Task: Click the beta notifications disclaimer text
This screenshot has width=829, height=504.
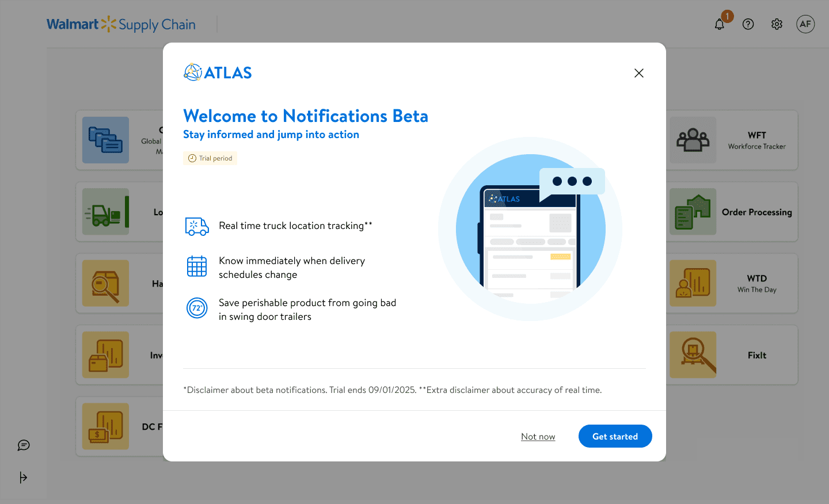Action: 393,390
